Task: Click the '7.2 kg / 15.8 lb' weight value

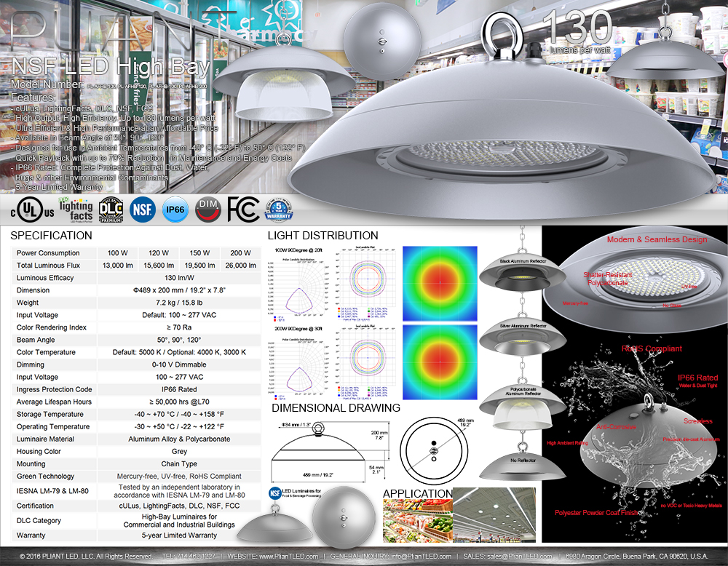Action: [179, 303]
